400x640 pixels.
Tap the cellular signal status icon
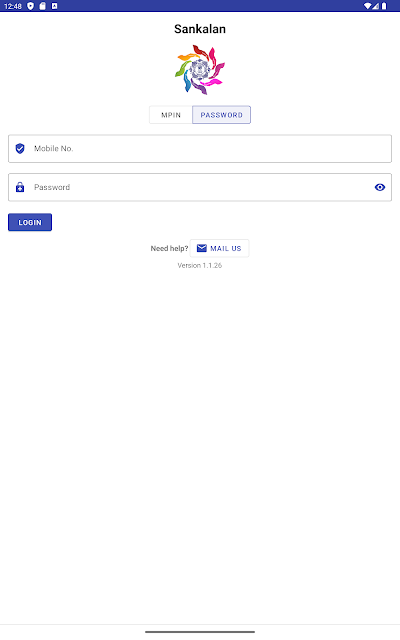pos(376,6)
